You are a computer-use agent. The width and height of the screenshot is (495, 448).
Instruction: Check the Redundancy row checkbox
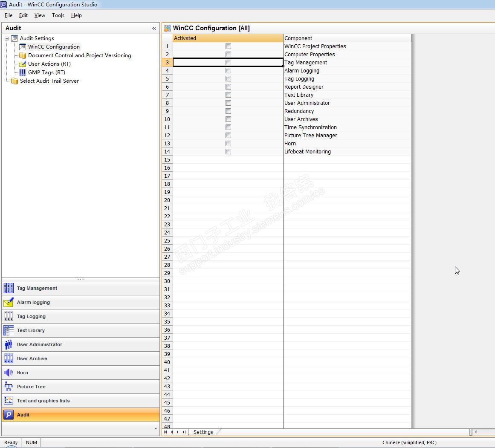(x=228, y=111)
